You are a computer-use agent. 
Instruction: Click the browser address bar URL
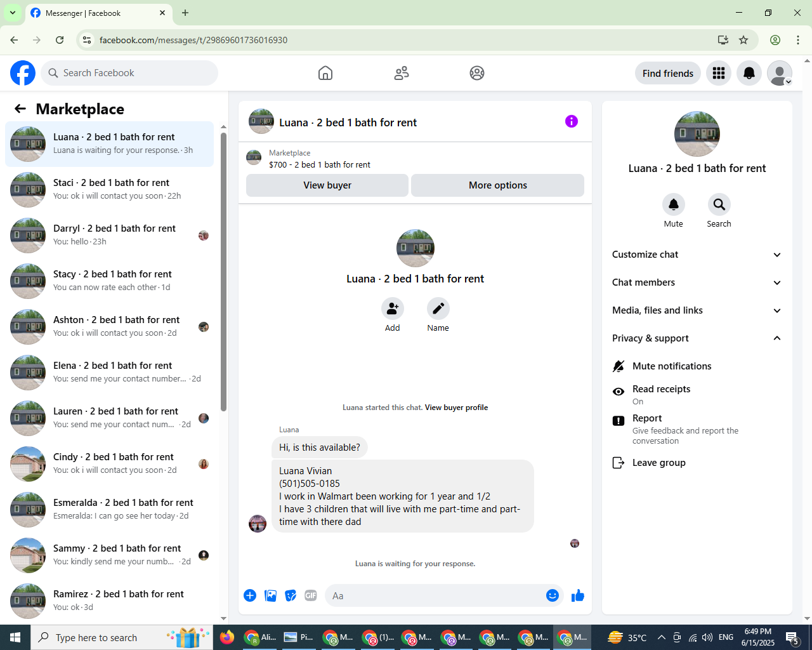click(x=193, y=40)
